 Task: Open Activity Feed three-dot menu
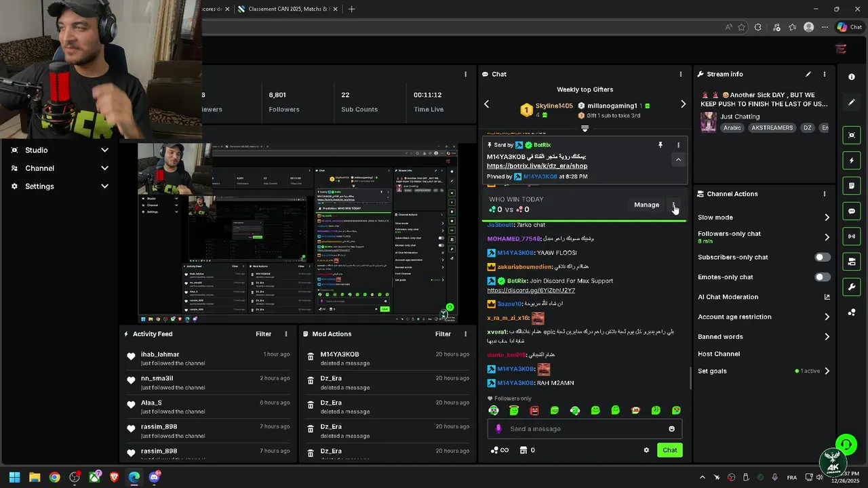[x=286, y=334]
